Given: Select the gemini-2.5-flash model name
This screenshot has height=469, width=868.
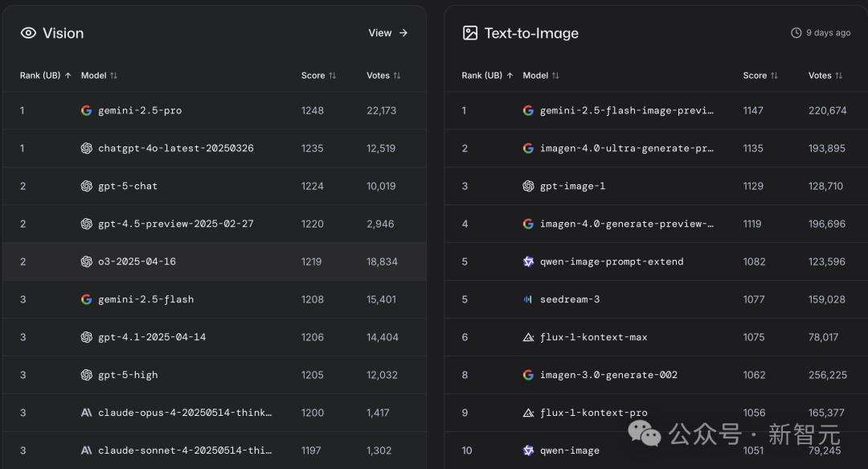Looking at the screenshot, I should click(146, 299).
